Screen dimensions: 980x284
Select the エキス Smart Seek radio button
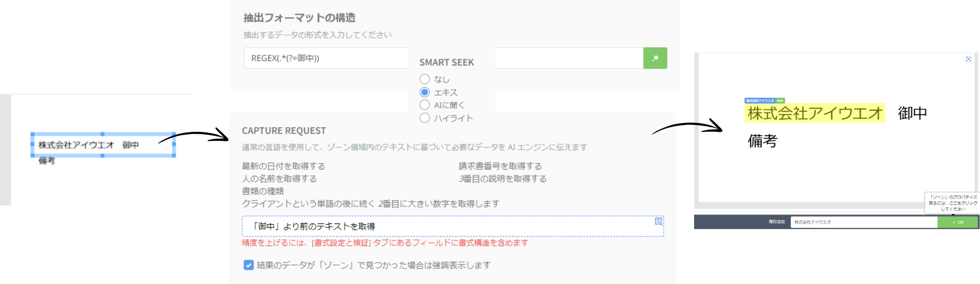click(x=425, y=92)
